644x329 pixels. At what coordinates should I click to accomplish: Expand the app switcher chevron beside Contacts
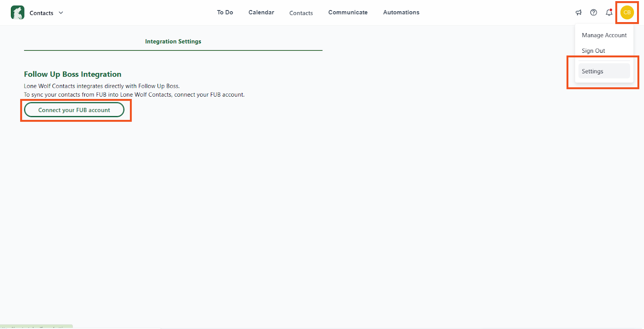tap(61, 13)
